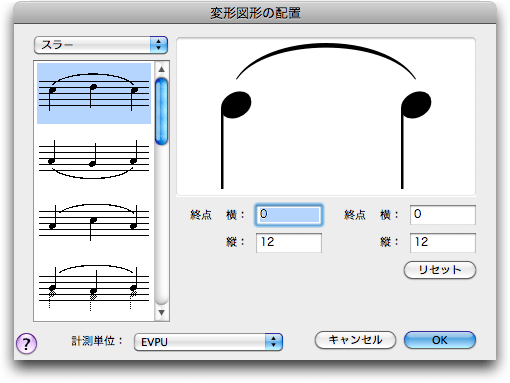Viewport: 510px width, 383px height.
Task: Click the リセット button
Action: pos(440,270)
